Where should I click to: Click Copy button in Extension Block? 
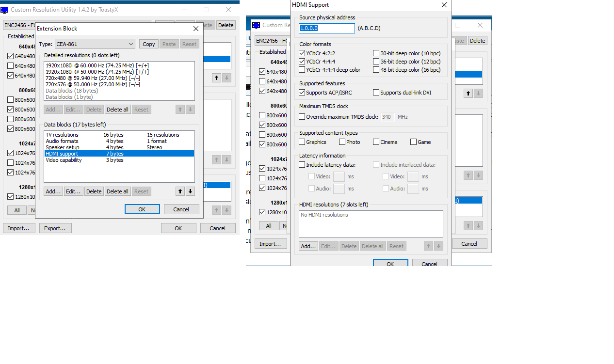pos(149,44)
